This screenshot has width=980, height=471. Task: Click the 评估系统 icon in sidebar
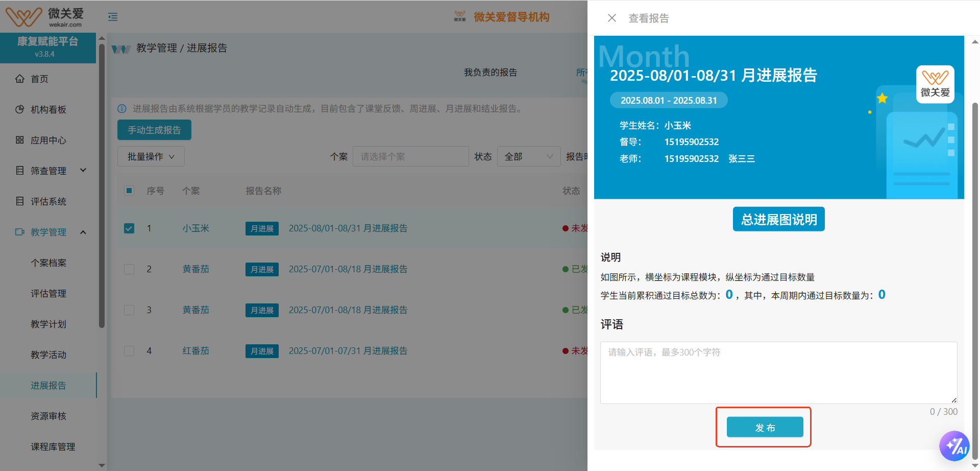coord(20,201)
